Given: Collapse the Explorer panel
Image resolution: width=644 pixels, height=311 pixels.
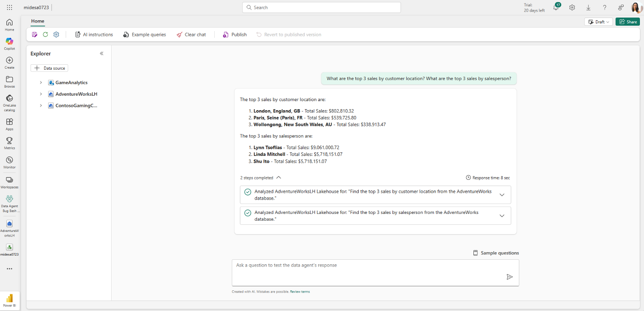Looking at the screenshot, I should click(x=102, y=53).
